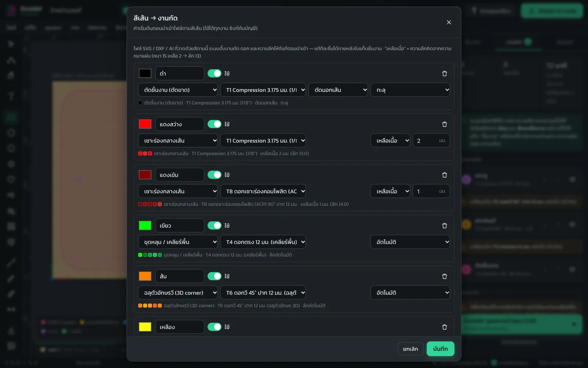Toggle the ใช้ switch for ส้ม
The image size is (588, 368).
214,276
